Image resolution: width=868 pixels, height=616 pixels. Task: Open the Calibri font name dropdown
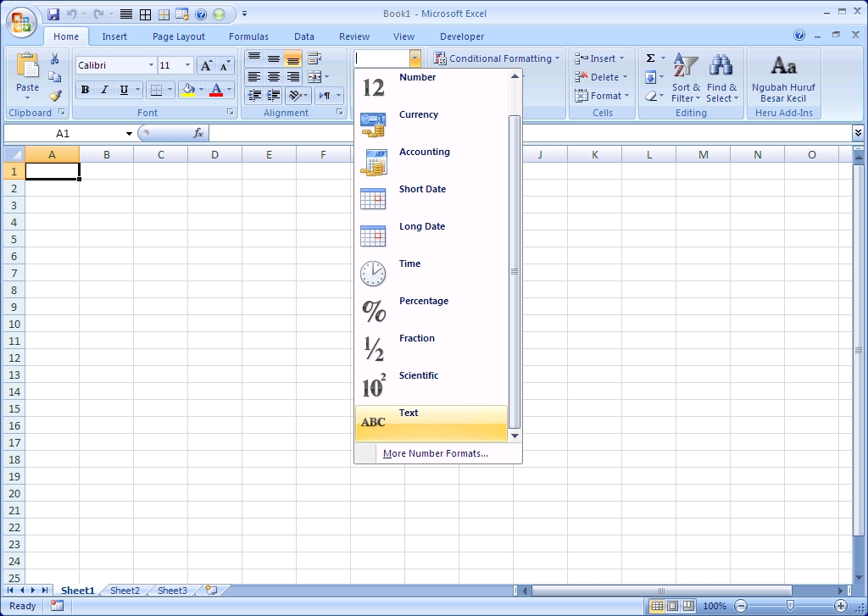click(151, 65)
